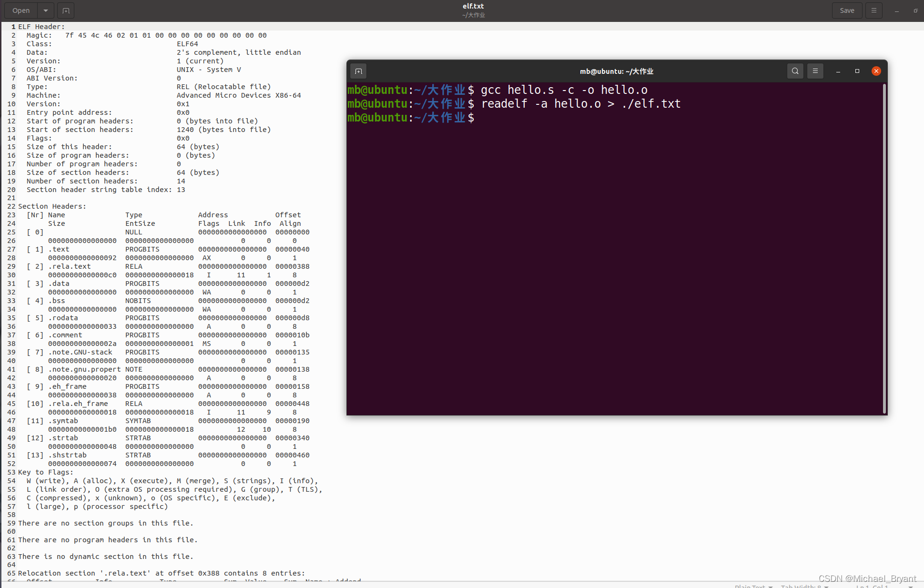Image resolution: width=924 pixels, height=588 pixels.
Task: Maximize the terminal window
Action: click(857, 71)
